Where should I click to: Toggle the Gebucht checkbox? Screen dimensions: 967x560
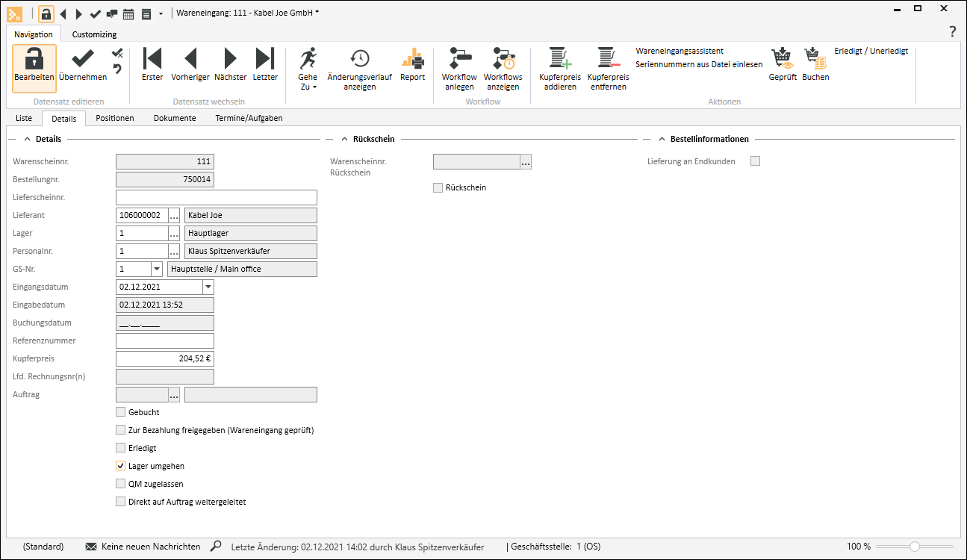pyautogui.click(x=121, y=412)
